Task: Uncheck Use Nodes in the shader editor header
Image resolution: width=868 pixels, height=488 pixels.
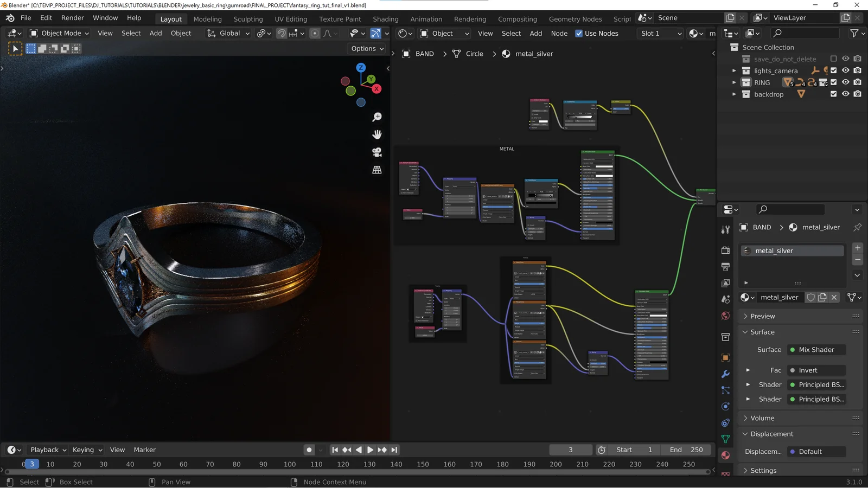Action: tap(580, 33)
